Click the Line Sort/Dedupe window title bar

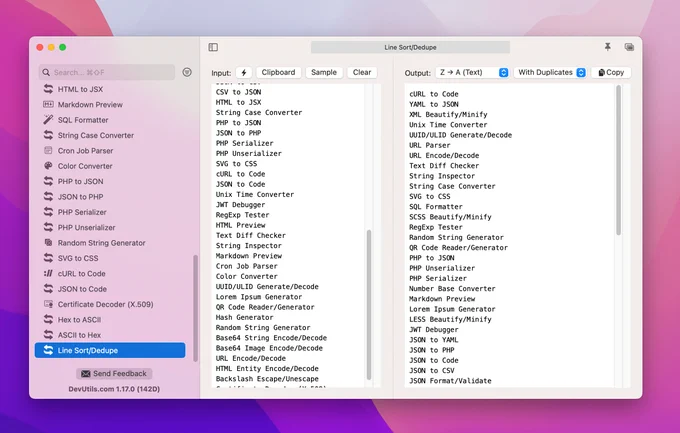(410, 47)
